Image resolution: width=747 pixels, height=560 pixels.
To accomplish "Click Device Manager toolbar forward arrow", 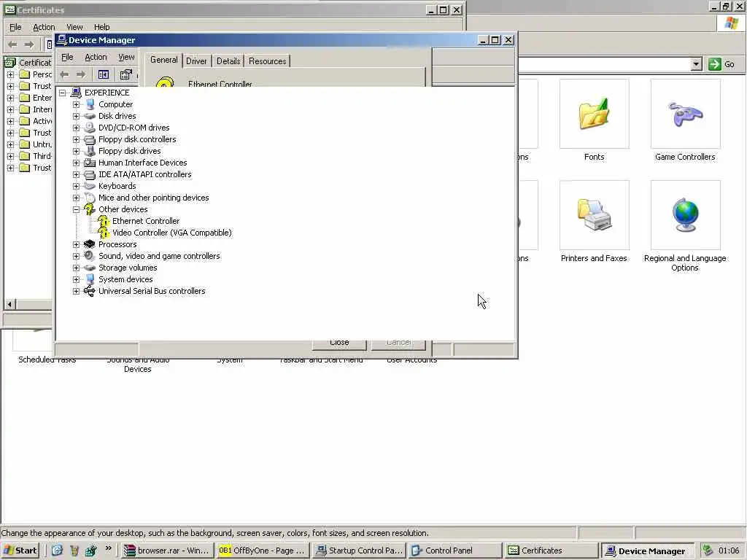I will coord(81,75).
